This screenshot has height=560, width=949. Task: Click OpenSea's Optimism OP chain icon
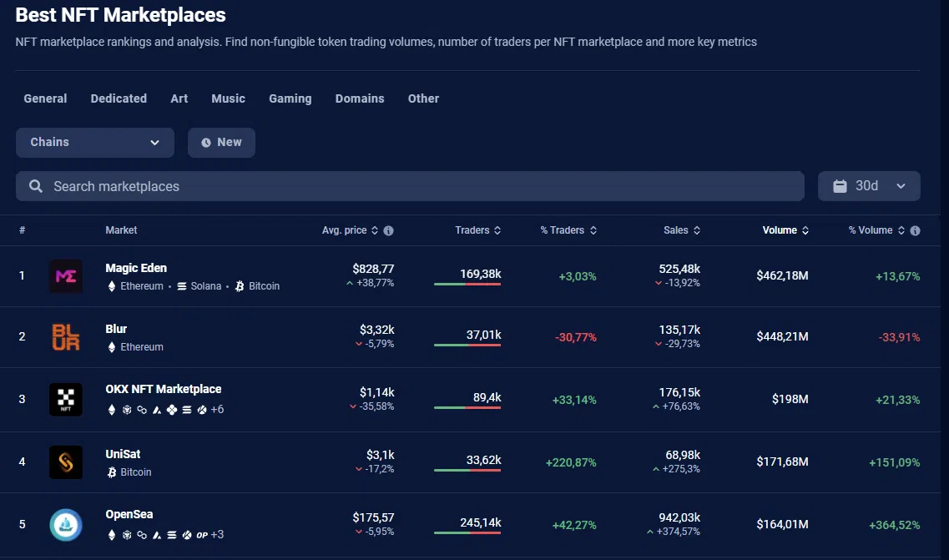tap(202, 535)
